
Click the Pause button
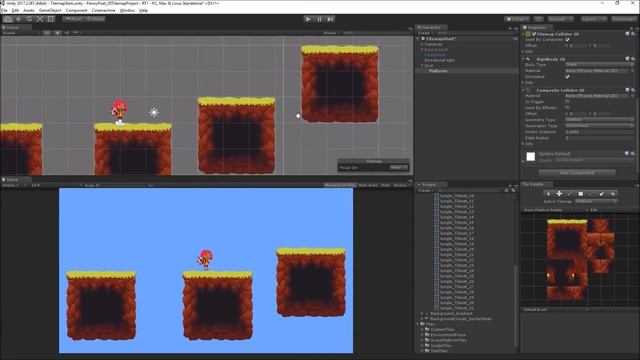pos(319,19)
